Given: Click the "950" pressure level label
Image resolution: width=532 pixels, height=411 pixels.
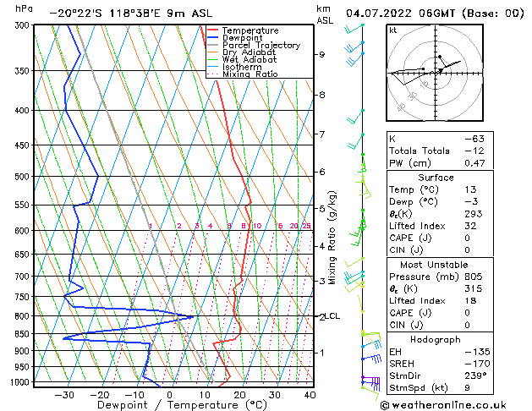Looking at the screenshot, I should click(24, 367).
